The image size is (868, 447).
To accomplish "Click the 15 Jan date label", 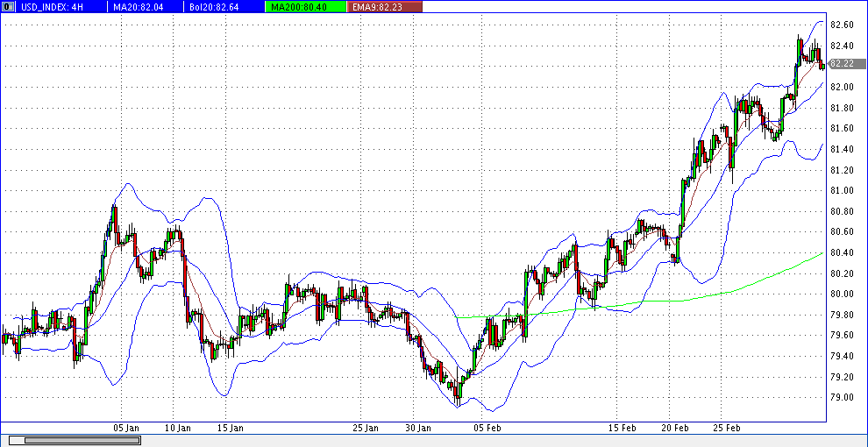I will click(231, 428).
